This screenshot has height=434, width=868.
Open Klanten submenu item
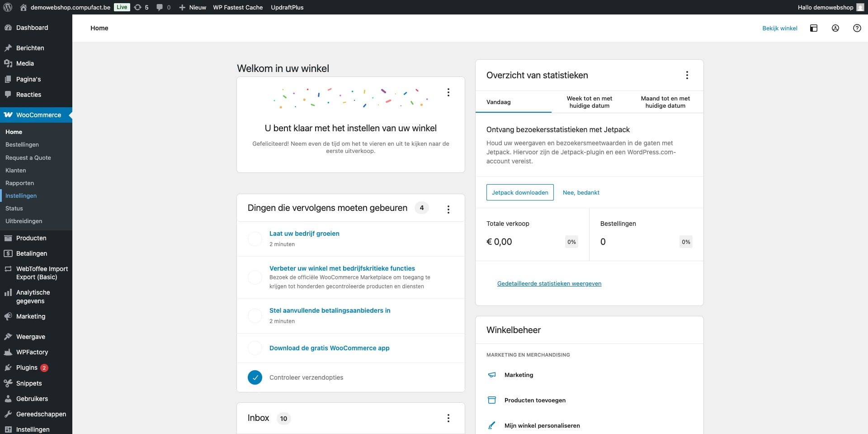pos(16,170)
